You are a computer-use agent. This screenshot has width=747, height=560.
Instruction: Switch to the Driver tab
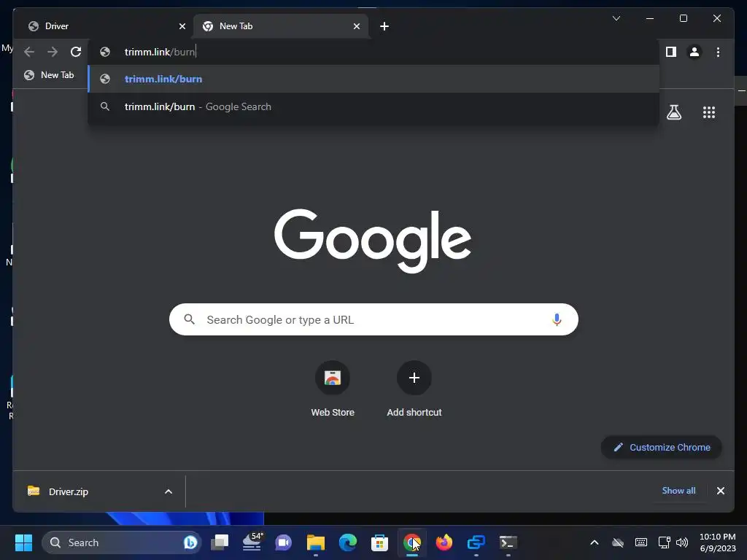tap(104, 26)
